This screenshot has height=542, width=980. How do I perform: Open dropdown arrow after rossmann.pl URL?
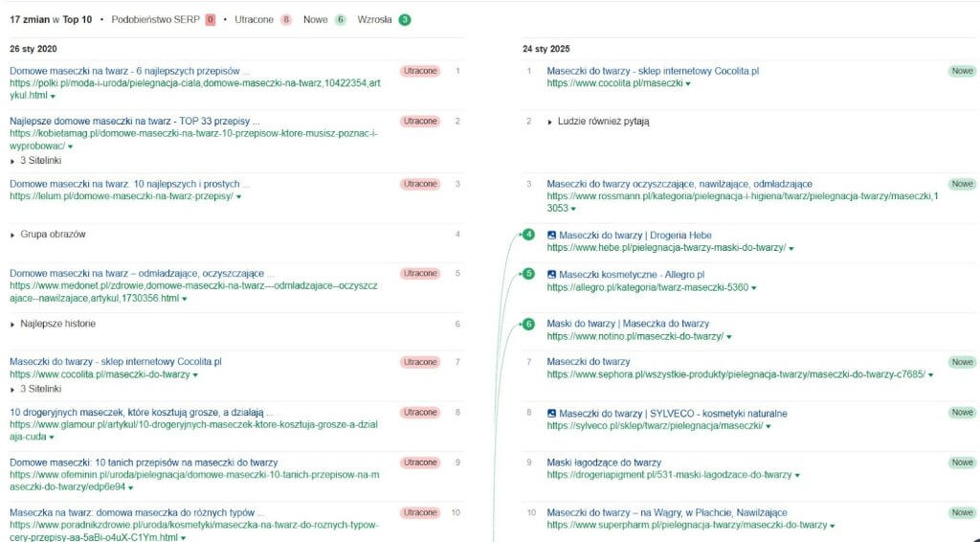click(x=573, y=209)
